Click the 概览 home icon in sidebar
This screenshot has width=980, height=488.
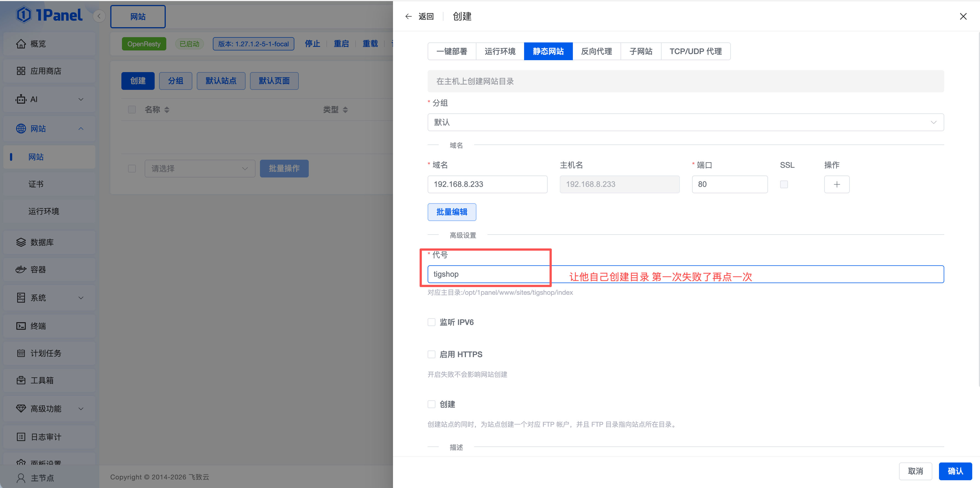pos(21,44)
